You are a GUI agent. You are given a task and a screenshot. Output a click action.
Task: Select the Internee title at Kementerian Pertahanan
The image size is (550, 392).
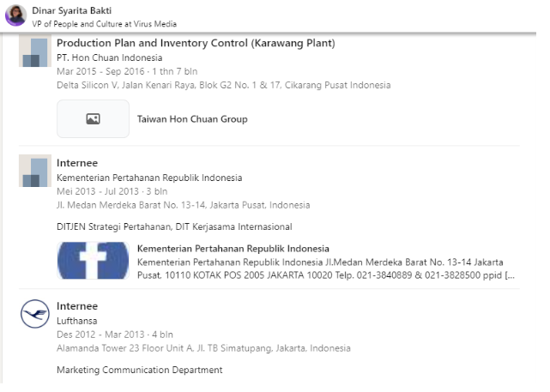[77, 163]
